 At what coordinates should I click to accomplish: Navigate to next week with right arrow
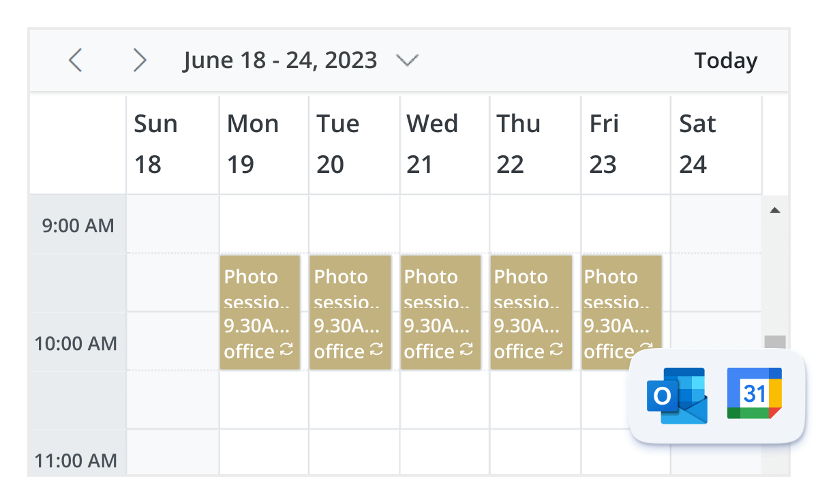[x=140, y=60]
